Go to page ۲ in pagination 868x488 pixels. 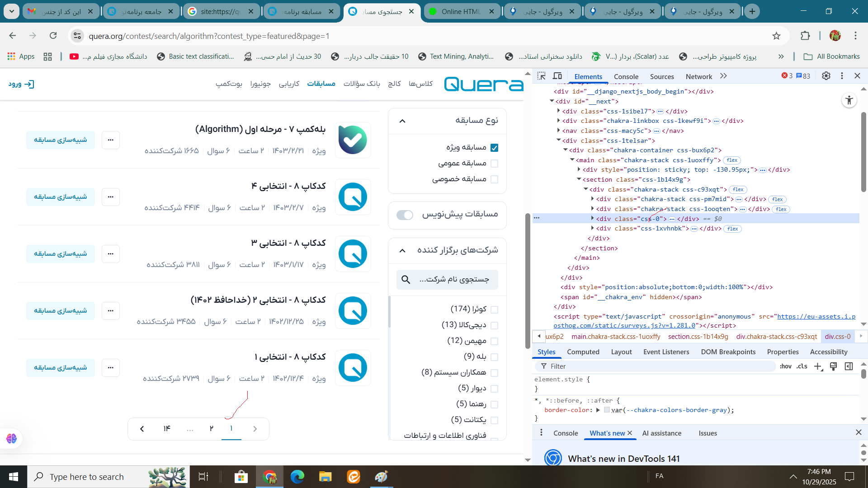click(x=211, y=428)
